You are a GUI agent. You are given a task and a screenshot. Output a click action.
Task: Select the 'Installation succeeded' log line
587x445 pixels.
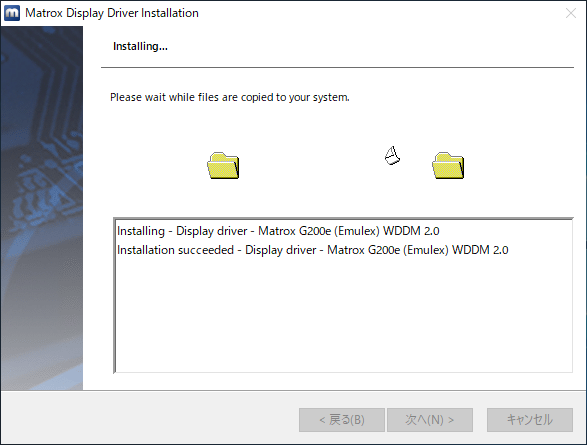[x=313, y=250]
